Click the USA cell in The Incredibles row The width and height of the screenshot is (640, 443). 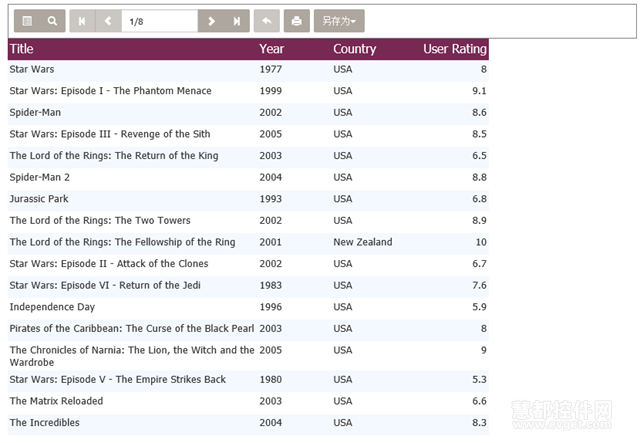coord(342,423)
